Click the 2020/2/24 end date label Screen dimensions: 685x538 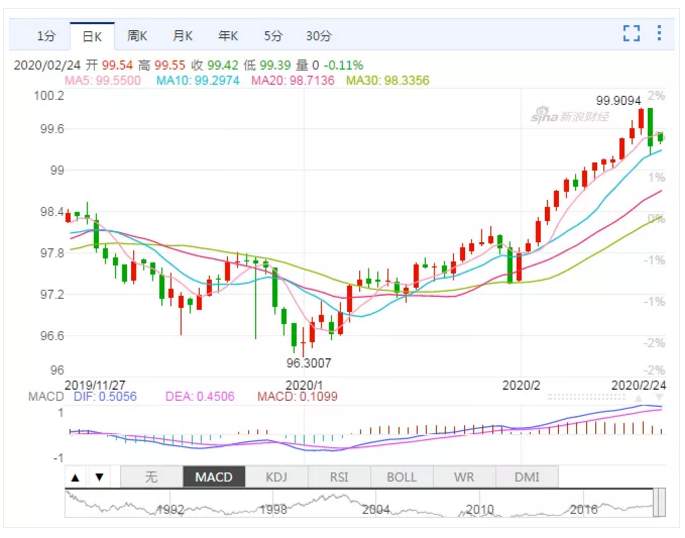[x=638, y=386]
